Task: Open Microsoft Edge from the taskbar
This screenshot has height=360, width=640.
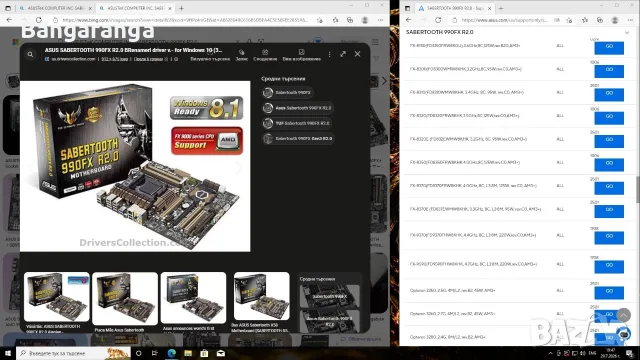Action: tap(171, 353)
